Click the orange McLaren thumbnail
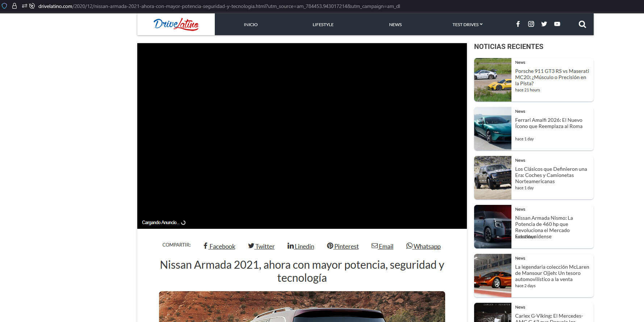The width and height of the screenshot is (644, 322). pyautogui.click(x=493, y=276)
